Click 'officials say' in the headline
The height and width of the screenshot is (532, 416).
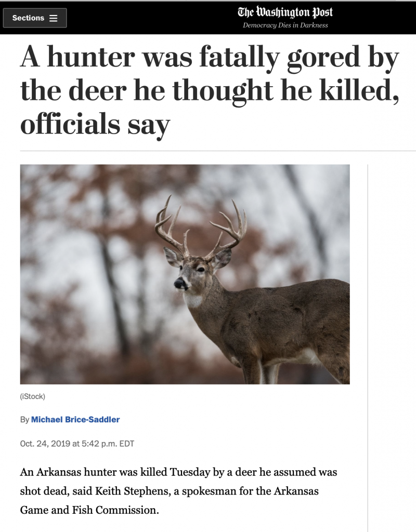[x=95, y=125]
